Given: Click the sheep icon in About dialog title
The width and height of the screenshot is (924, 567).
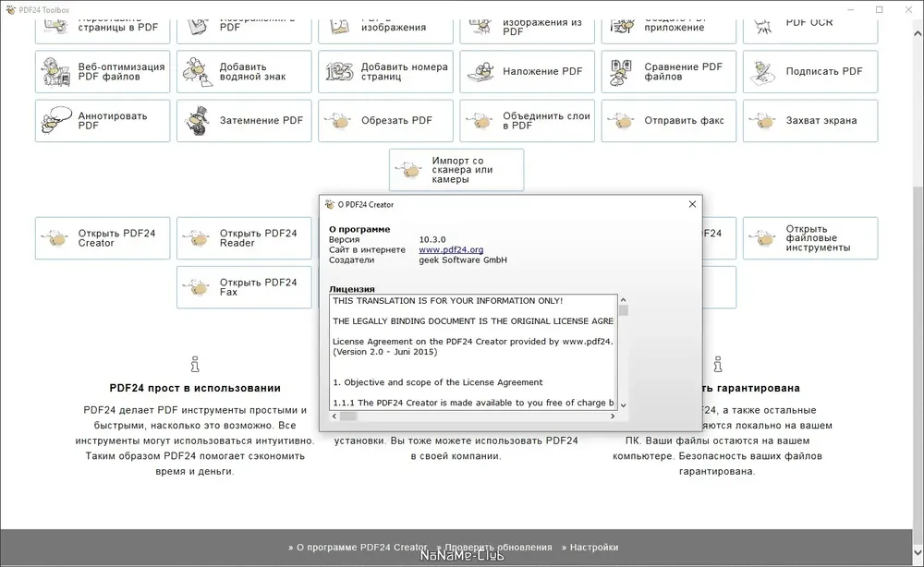Looking at the screenshot, I should click(x=330, y=204).
